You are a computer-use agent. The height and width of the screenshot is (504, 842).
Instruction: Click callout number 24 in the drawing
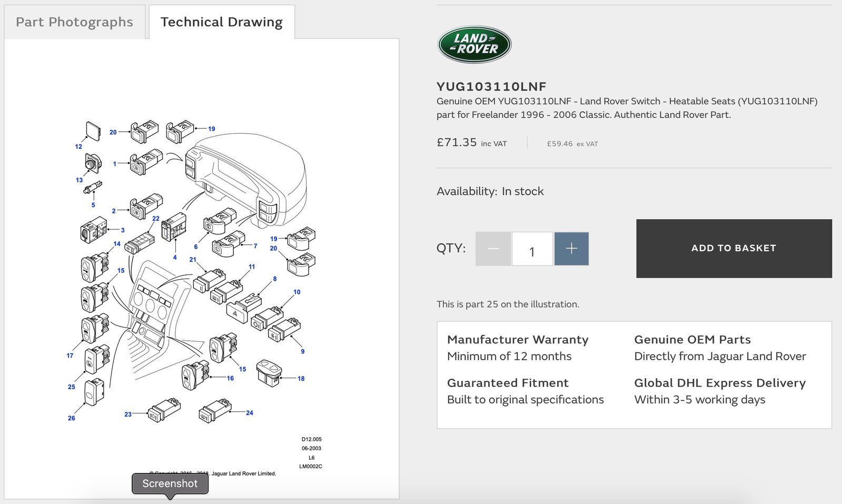tap(250, 413)
